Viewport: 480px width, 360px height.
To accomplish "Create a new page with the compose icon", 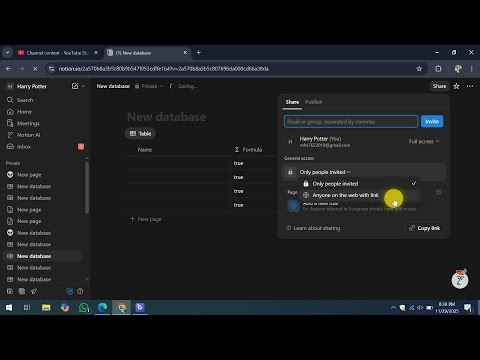I will pyautogui.click(x=75, y=86).
